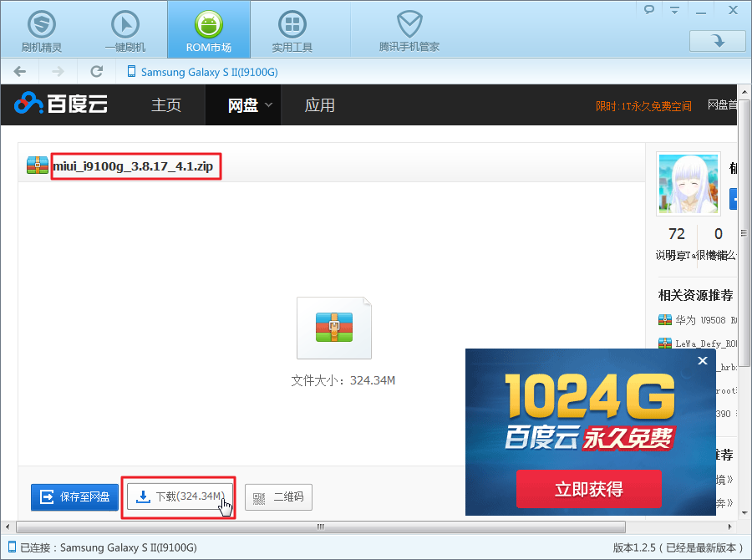This screenshot has height=560, width=752.
Task: Open the 刷机精灵 home tab
Action: coord(42,30)
